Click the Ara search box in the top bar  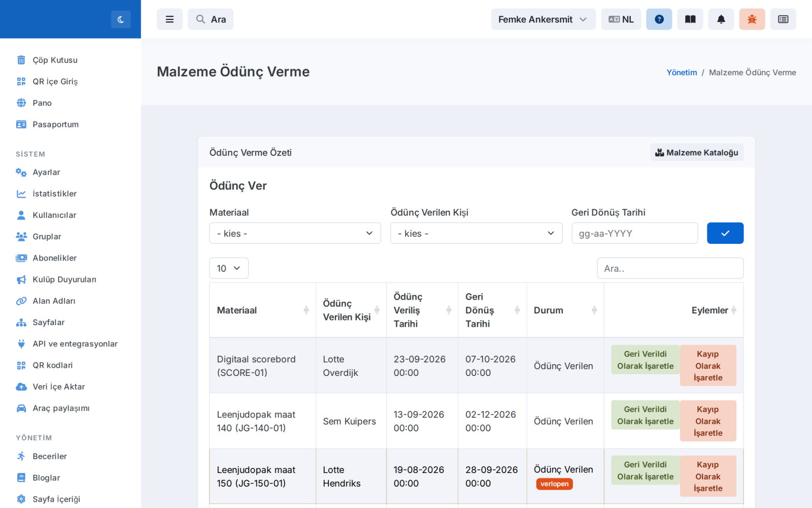[211, 19]
